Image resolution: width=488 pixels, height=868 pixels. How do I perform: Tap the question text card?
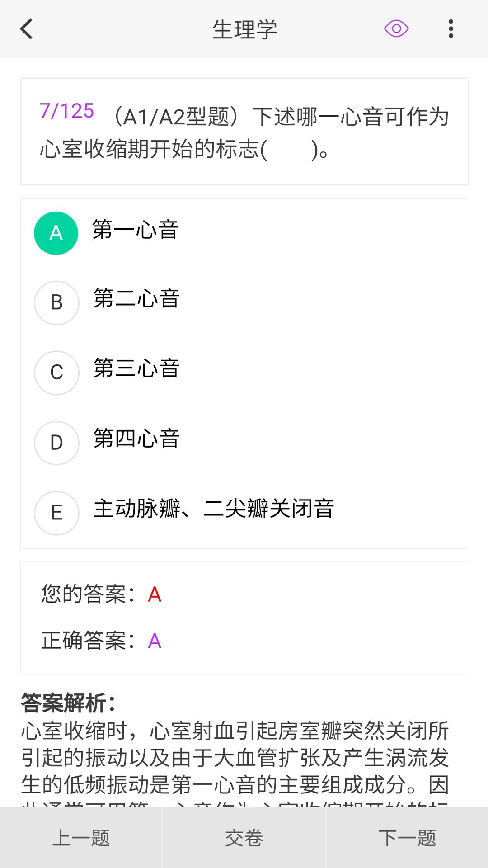(244, 131)
